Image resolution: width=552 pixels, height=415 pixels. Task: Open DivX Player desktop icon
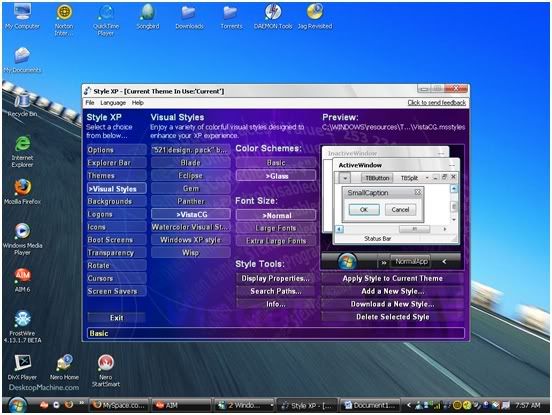point(22,367)
